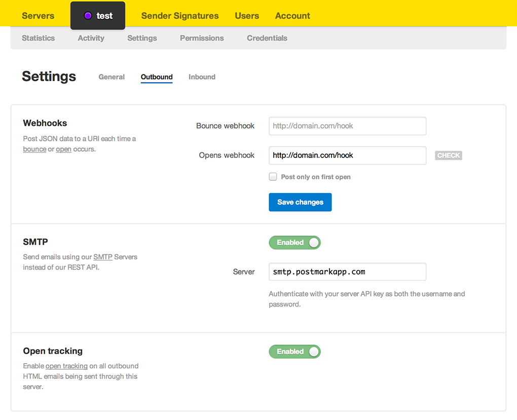Switch to General settings
The image size is (517, 420).
click(112, 77)
